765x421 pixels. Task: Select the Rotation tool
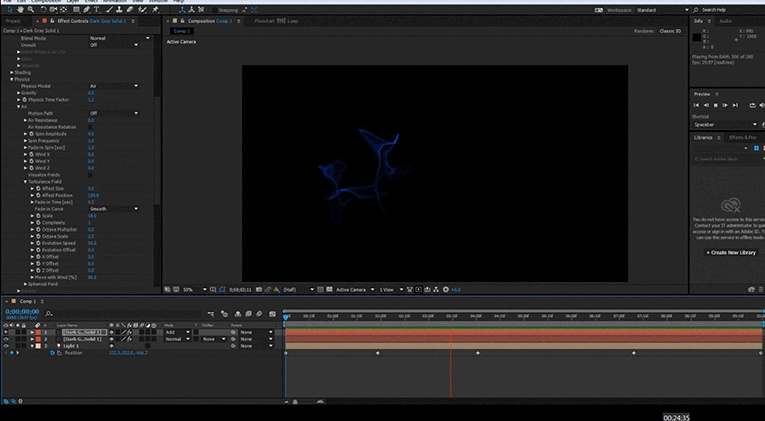click(x=43, y=10)
